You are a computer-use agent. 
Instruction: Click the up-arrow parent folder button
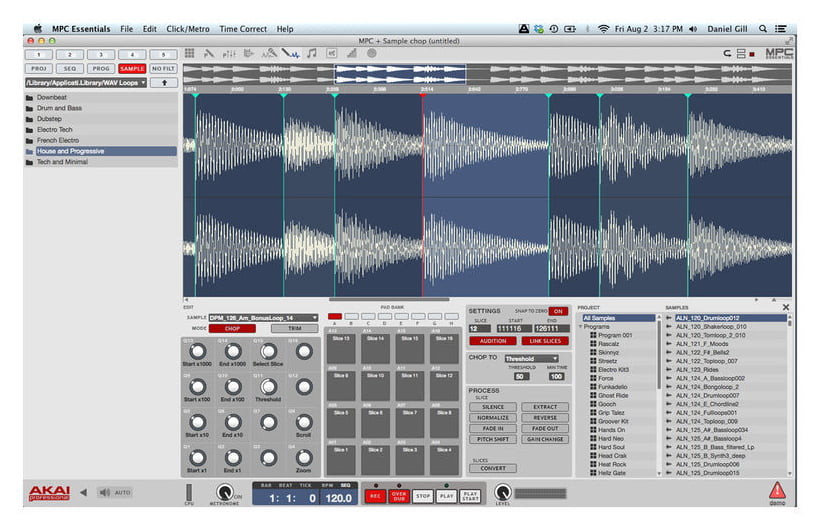(164, 83)
